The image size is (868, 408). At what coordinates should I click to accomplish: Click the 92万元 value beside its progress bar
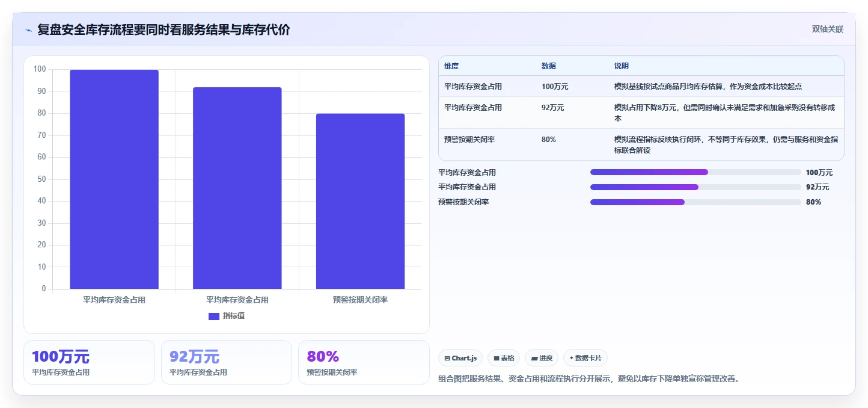pos(818,187)
